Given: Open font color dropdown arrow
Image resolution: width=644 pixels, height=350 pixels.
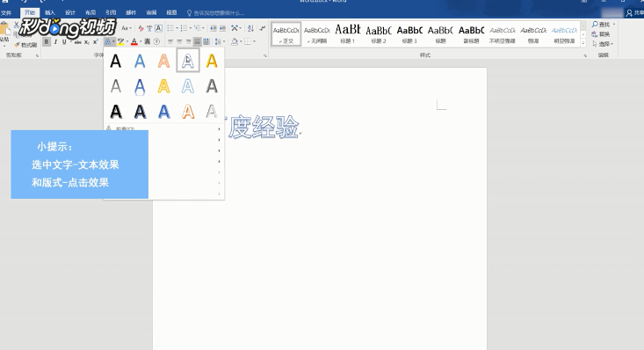Looking at the screenshot, I should pyautogui.click(x=141, y=41).
